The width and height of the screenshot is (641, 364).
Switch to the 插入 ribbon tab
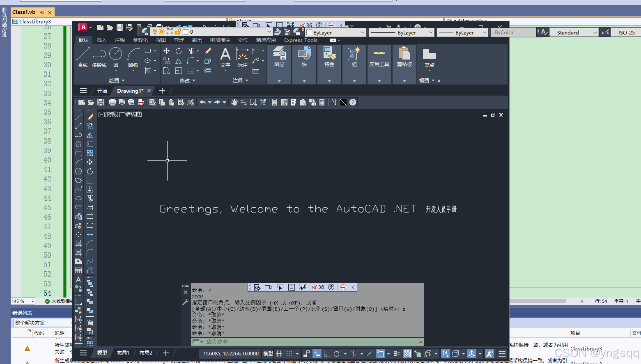point(101,40)
